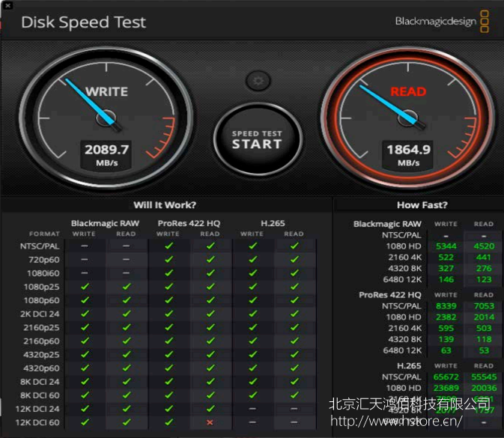Click the H.265 read dash for 12K DCI 24

[x=294, y=409]
